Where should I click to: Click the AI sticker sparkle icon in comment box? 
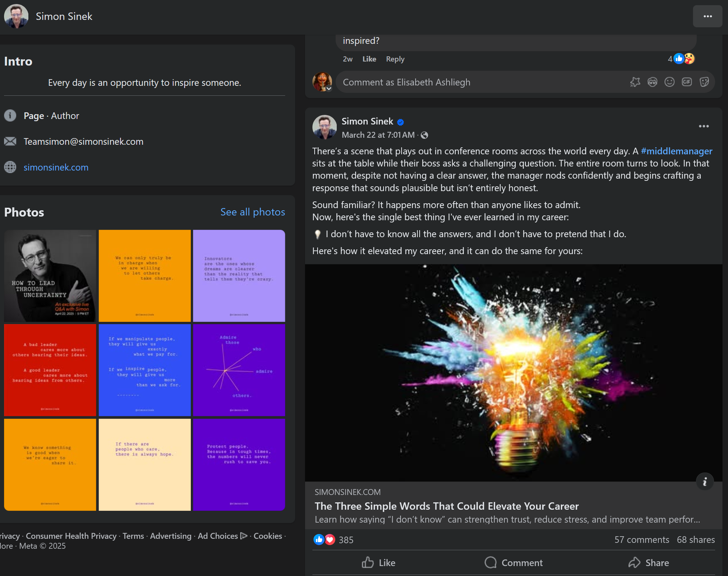point(635,82)
